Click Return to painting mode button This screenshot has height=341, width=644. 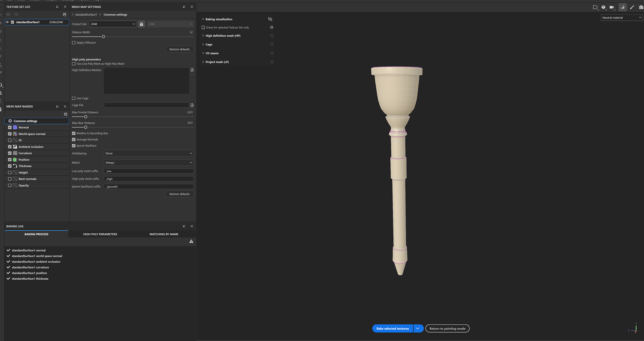447,329
